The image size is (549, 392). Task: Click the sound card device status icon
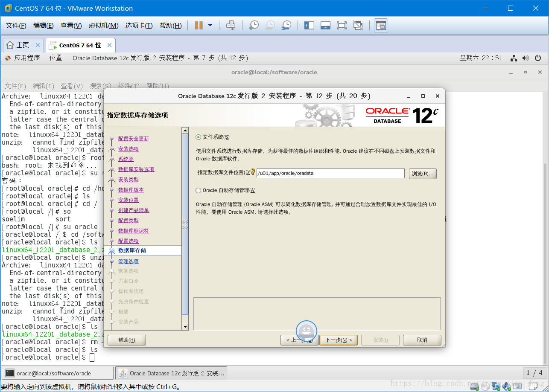click(507, 386)
